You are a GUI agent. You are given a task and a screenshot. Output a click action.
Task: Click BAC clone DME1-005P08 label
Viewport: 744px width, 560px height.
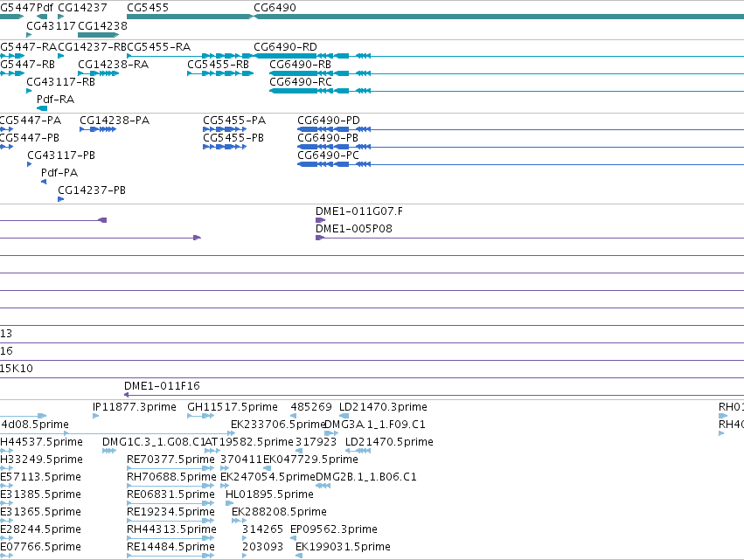354,229
